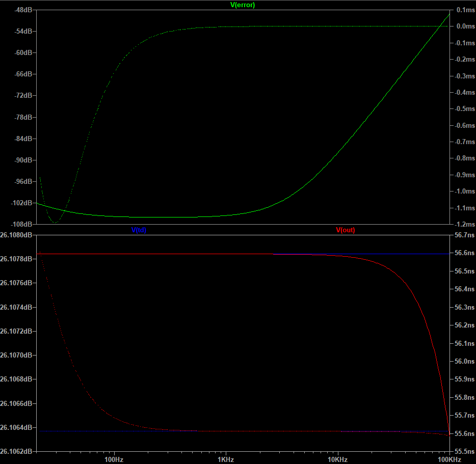This screenshot has height=464, width=476.
Task: Click the -96dB axis label
Action: (23, 181)
